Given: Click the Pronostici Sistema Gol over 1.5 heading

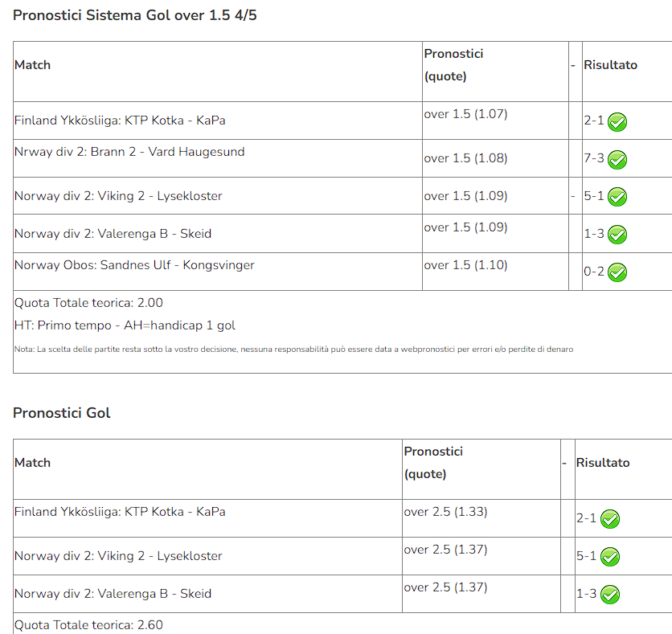Looking at the screenshot, I should click(x=134, y=15).
